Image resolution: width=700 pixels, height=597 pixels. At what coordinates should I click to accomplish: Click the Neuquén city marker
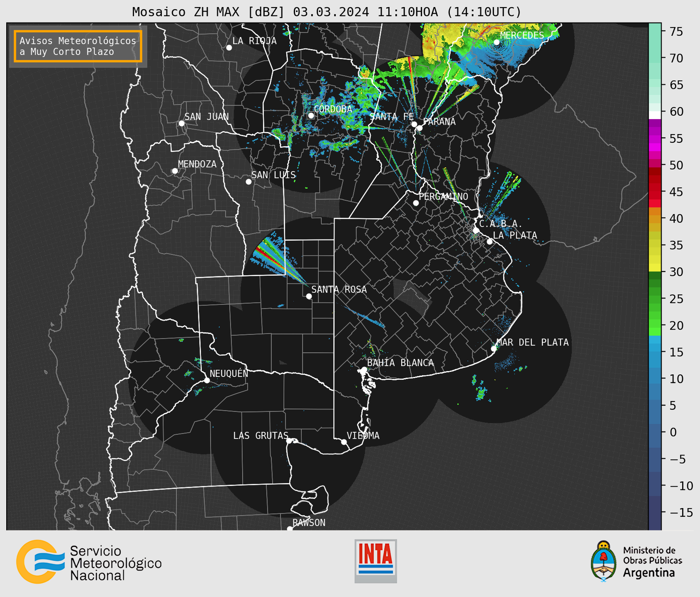(207, 380)
